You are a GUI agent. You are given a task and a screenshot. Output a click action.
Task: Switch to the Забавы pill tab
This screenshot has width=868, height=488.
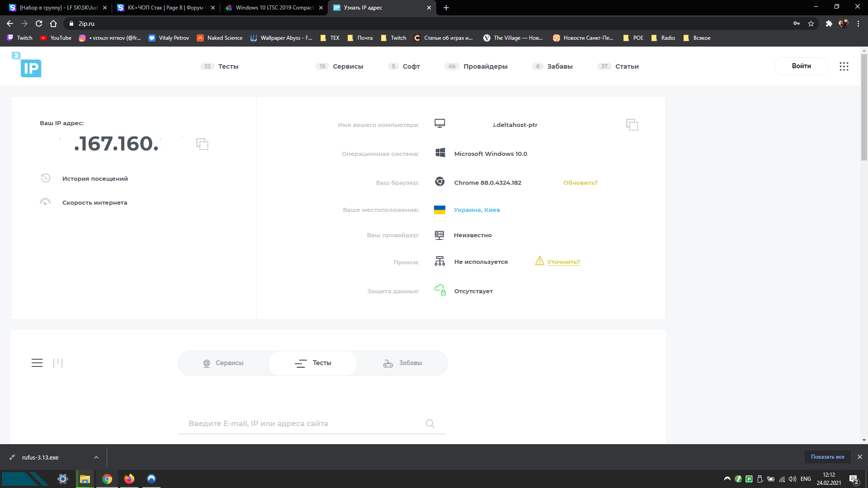[402, 363]
